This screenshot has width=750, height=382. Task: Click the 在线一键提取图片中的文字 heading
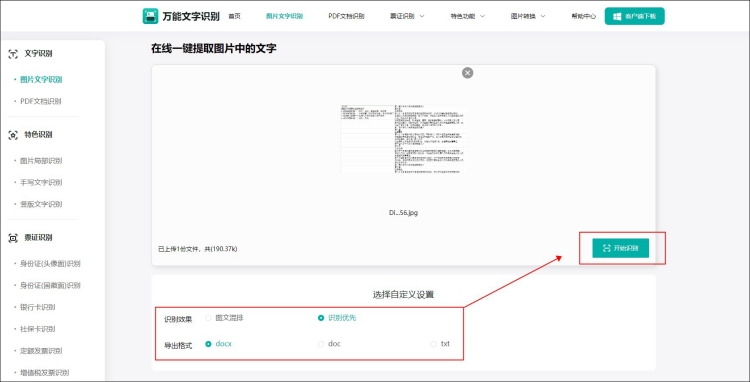tap(214, 48)
